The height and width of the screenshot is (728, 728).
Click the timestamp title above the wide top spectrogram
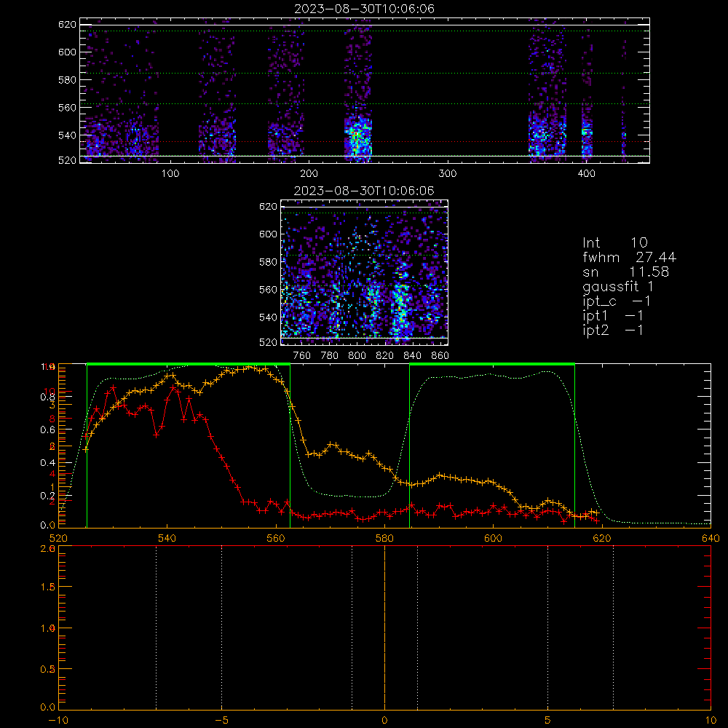[x=364, y=9]
